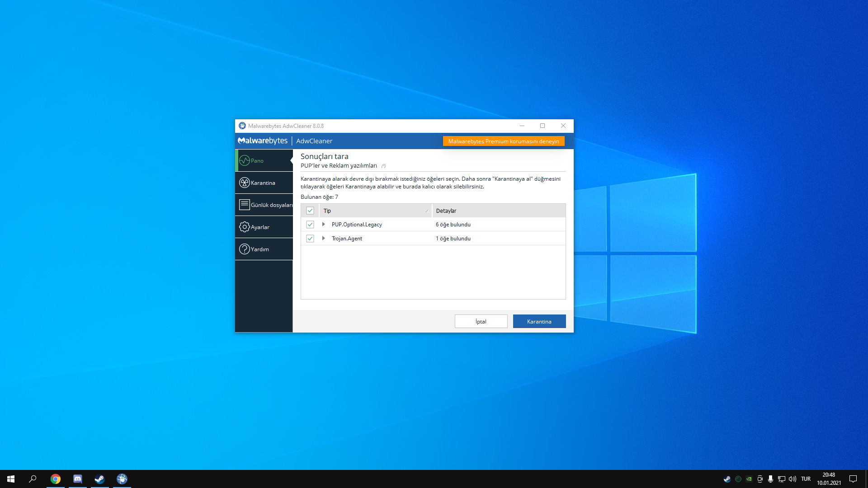The width and height of the screenshot is (868, 488).
Task: Click Malwarebytes Premium korumasını deneyin button
Action: 504,141
